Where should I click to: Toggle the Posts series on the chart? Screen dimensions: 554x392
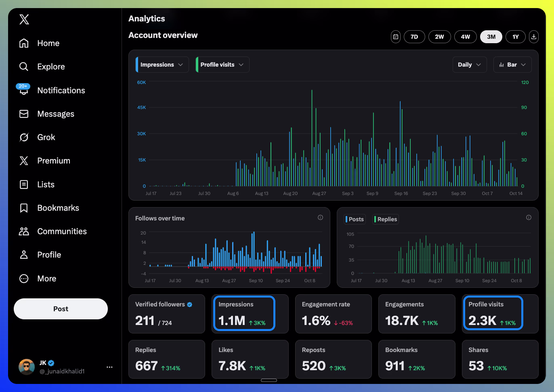(355, 219)
